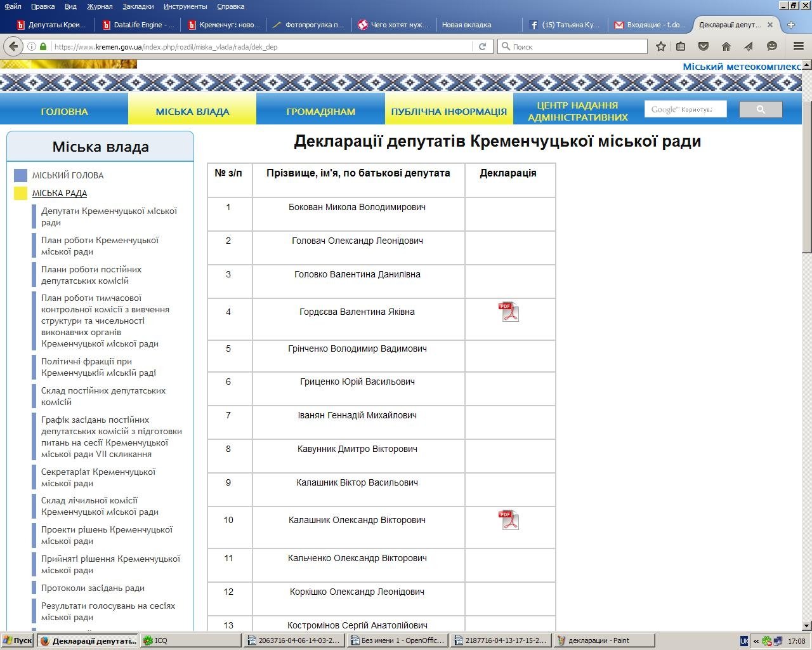
Task: Switch to ICQ in taskbar
Action: click(190, 640)
